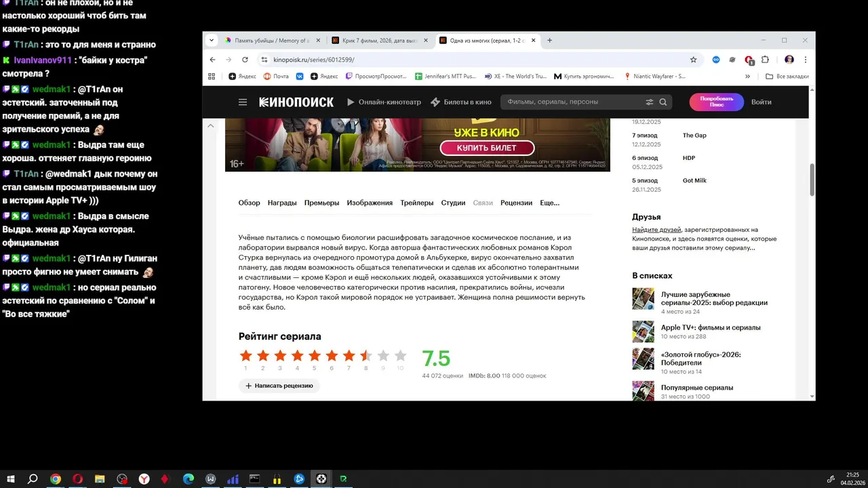Open 'Онлайн-кинотеатр' link

(x=384, y=102)
